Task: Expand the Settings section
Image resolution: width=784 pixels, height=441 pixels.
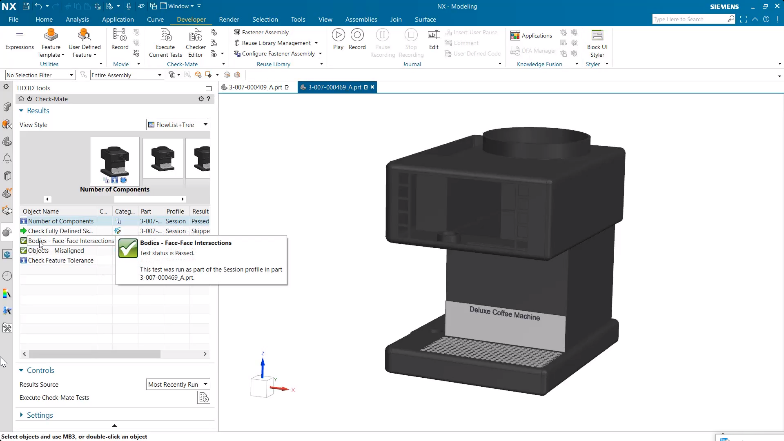Action: click(x=40, y=415)
